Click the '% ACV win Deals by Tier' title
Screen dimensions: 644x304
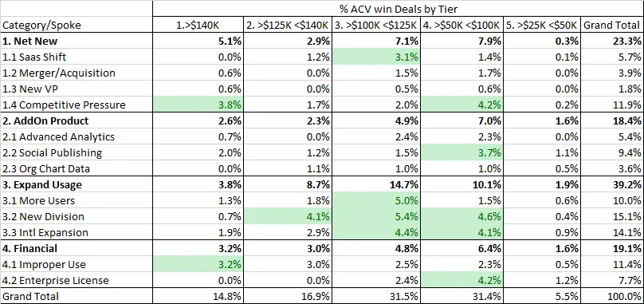click(x=399, y=8)
